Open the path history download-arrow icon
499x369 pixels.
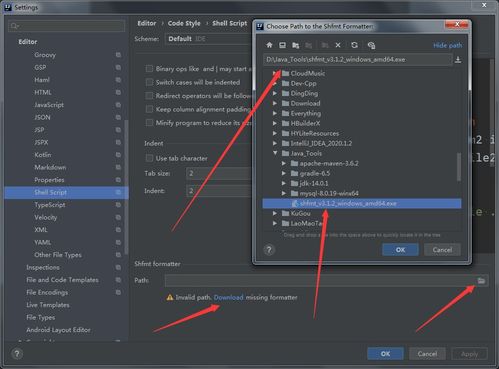click(458, 60)
